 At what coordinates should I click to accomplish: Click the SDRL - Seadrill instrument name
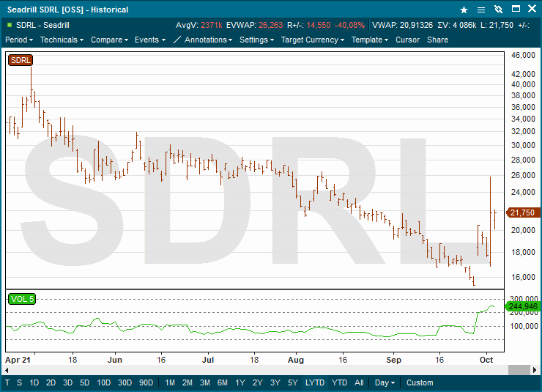pyautogui.click(x=42, y=25)
